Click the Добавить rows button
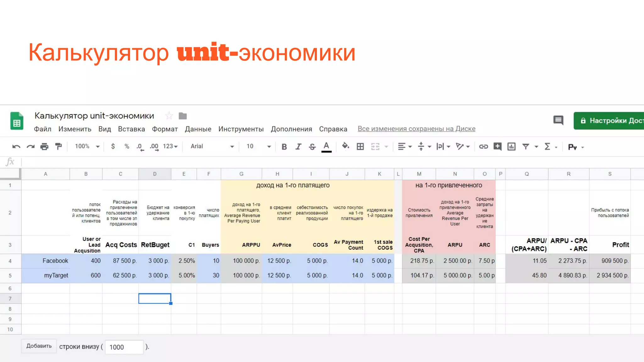This screenshot has height=362, width=644. coord(39,346)
